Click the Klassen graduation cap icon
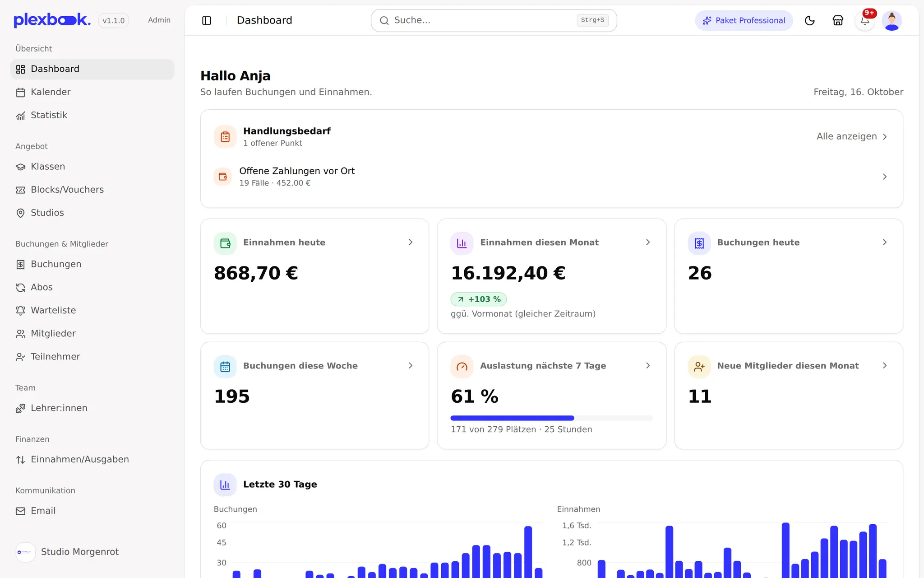This screenshot has width=924, height=578. click(20, 167)
